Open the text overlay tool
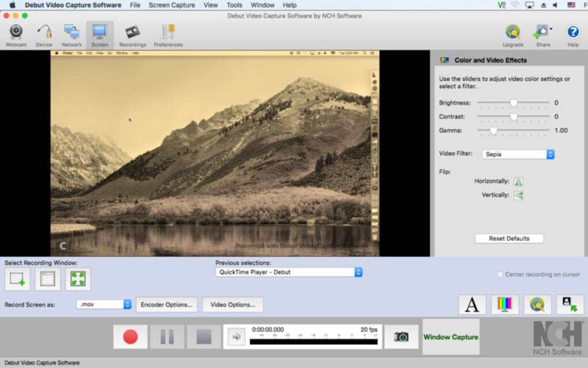588x368 pixels. point(472,304)
